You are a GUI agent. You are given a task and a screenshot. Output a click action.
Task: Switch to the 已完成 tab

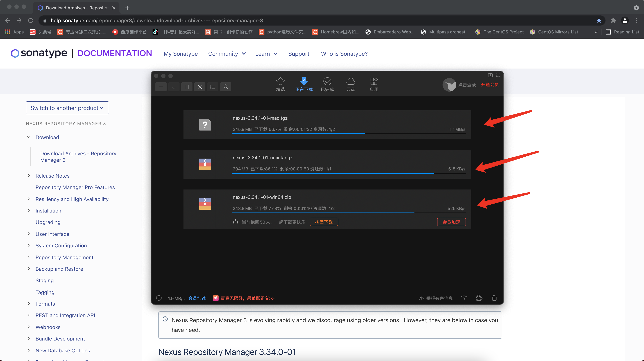327,84
